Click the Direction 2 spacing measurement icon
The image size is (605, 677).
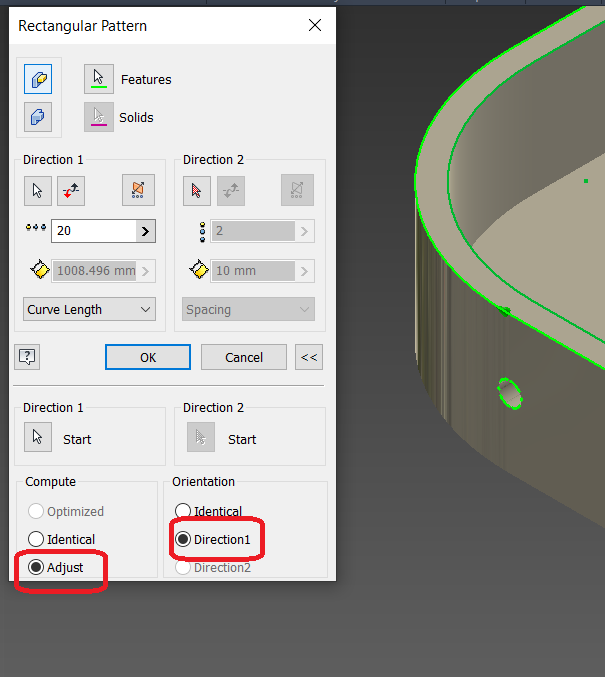(199, 270)
